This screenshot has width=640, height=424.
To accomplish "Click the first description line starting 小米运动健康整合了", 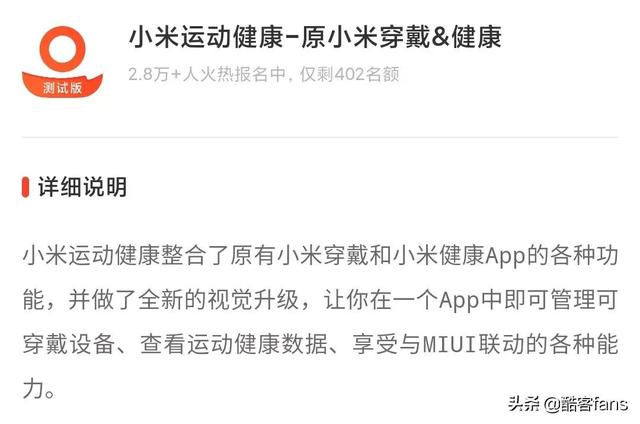I will pos(320,256).
